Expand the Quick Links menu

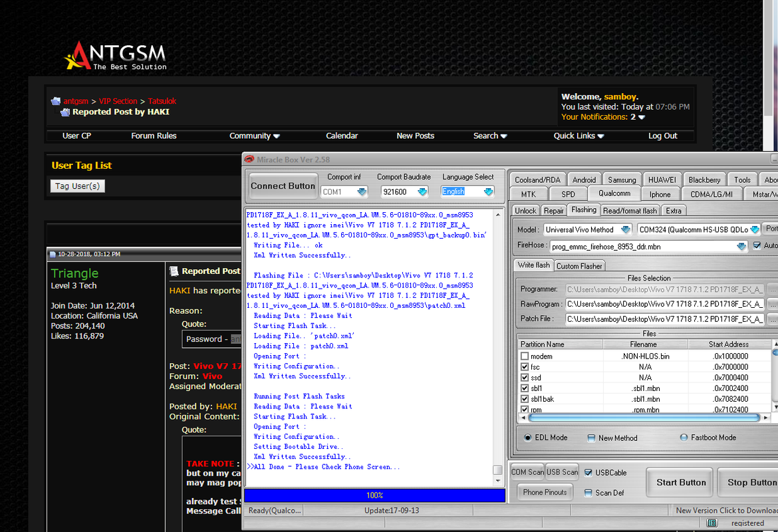(x=579, y=136)
